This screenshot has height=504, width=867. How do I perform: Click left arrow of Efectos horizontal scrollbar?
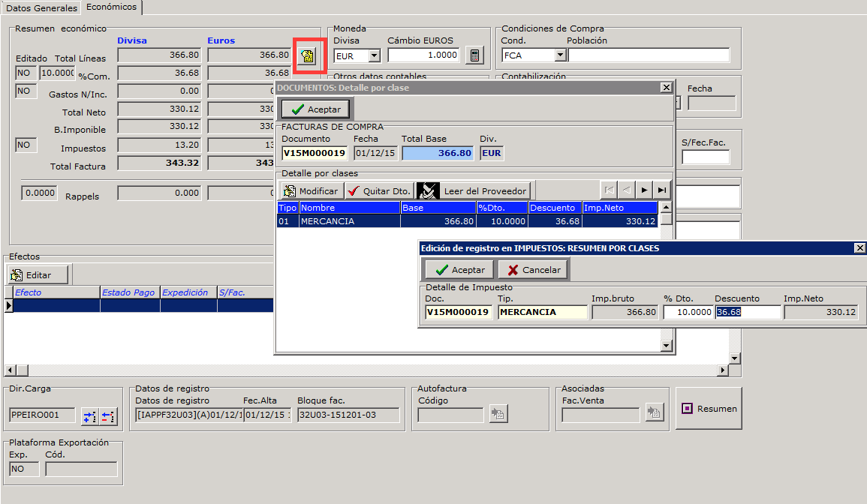(10, 370)
